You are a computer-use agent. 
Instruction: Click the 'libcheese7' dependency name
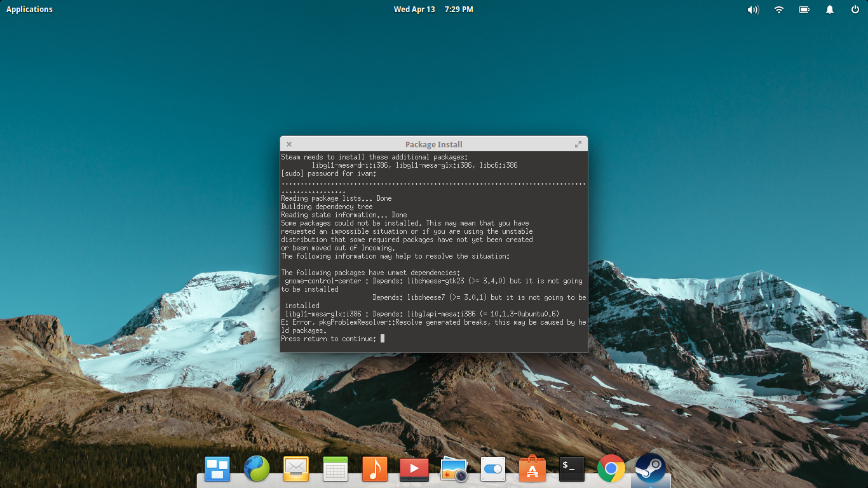(x=426, y=297)
